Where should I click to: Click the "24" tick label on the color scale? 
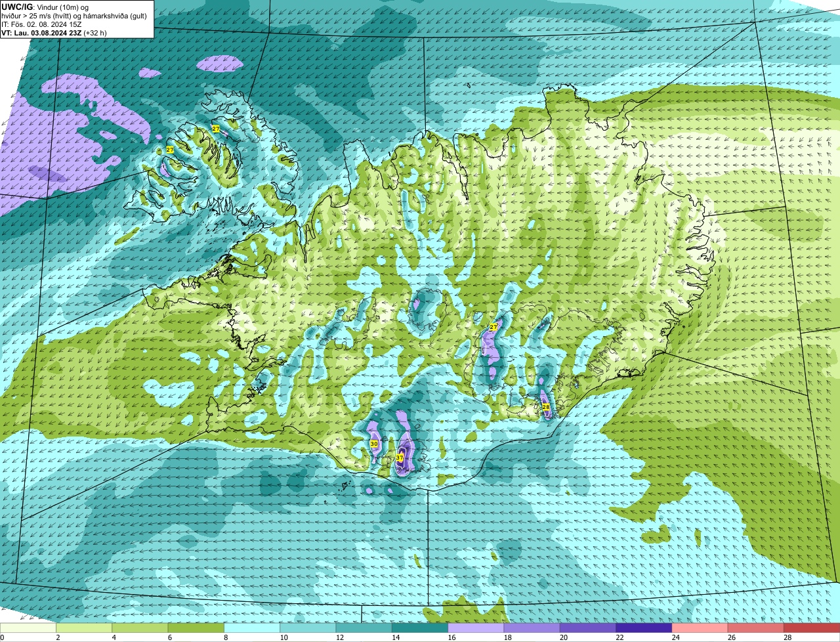click(676, 637)
